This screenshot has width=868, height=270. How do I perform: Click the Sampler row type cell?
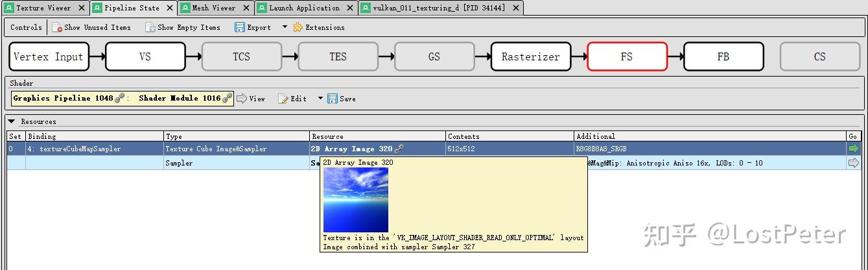point(237,163)
